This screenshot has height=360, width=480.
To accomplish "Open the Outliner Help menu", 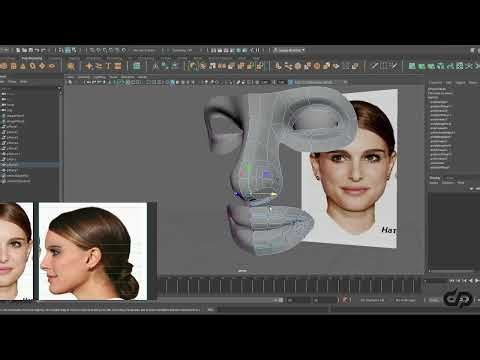I will tap(24, 82).
